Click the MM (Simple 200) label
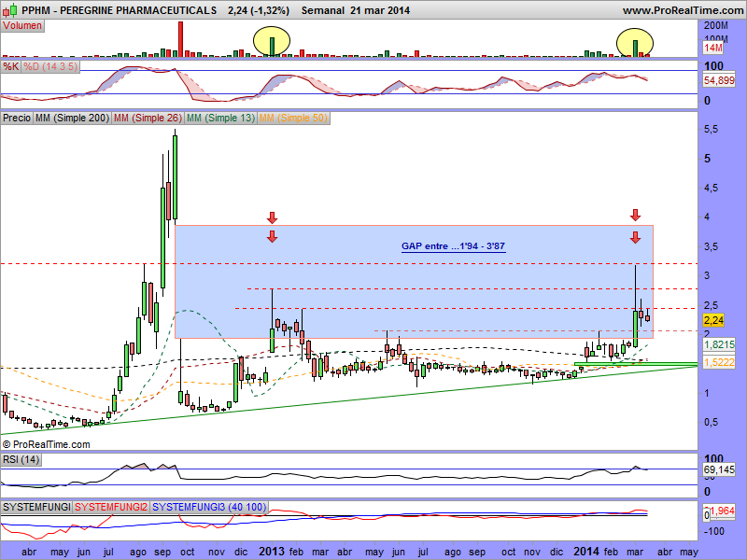 coord(72,118)
